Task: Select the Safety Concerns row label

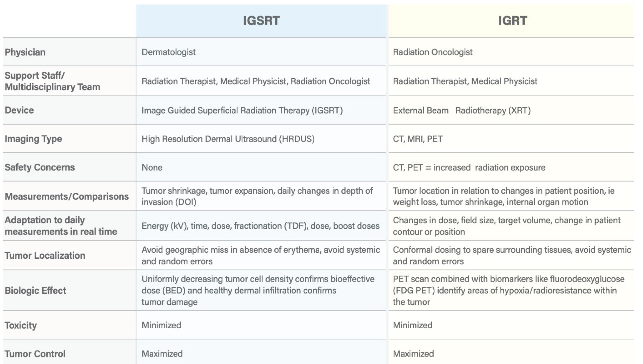Action: pyautogui.click(x=40, y=167)
